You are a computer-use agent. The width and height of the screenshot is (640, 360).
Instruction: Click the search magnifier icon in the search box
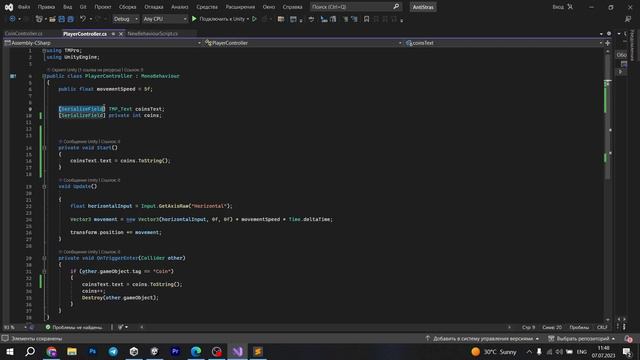click(x=396, y=7)
